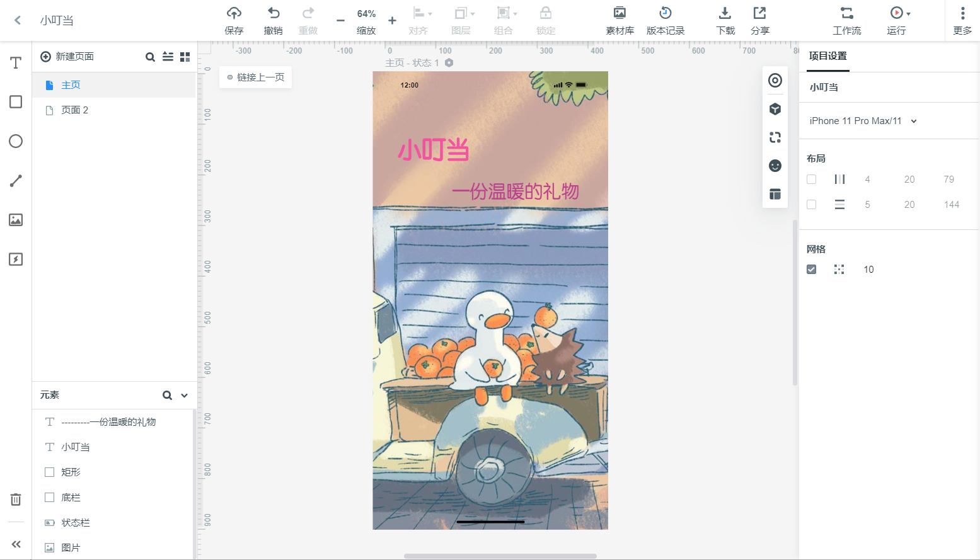Select the lightning component tool

pos(16,260)
